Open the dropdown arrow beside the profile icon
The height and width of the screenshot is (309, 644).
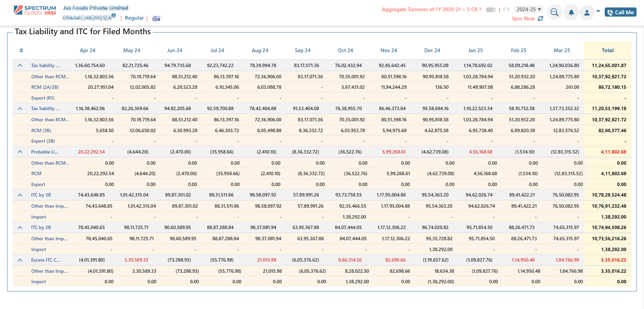[x=598, y=11]
